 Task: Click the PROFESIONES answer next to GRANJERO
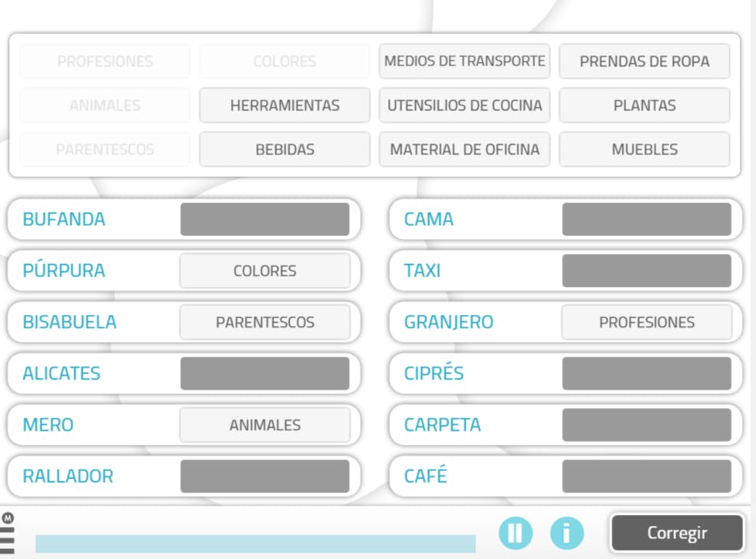click(x=647, y=322)
